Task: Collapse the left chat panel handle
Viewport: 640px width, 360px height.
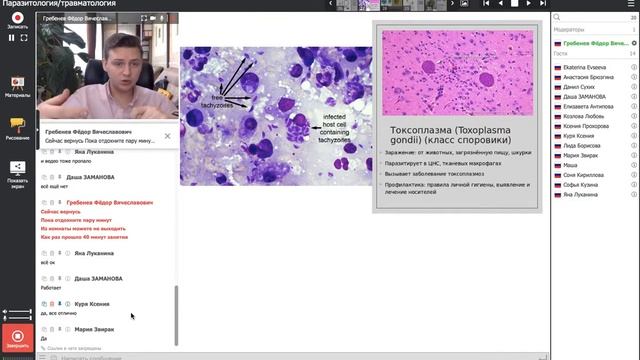Action: coord(37,131)
